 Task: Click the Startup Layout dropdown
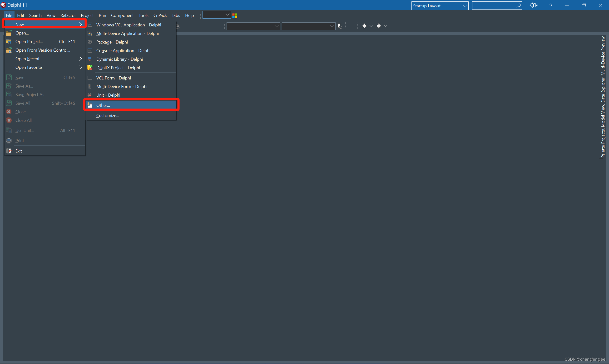coord(439,5)
